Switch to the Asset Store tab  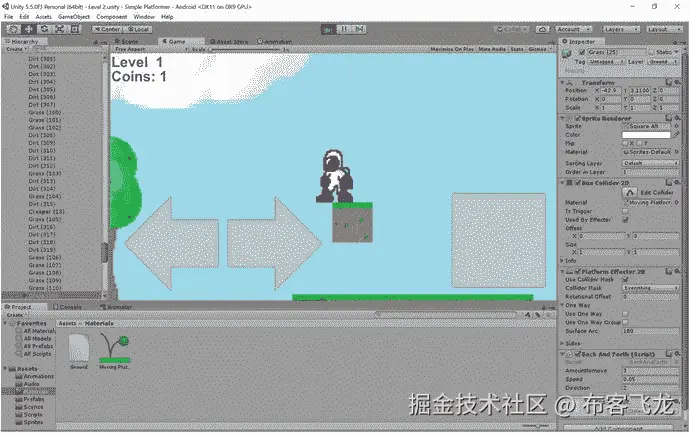tap(229, 41)
